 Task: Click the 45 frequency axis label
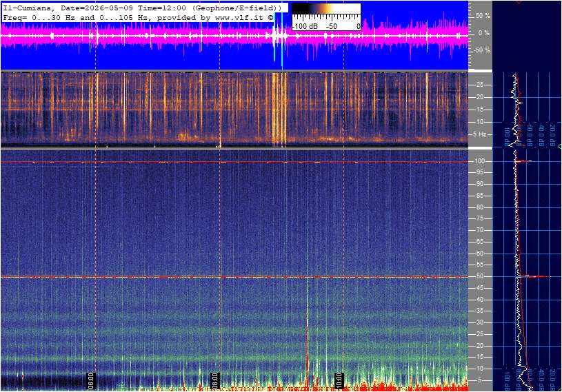479,288
